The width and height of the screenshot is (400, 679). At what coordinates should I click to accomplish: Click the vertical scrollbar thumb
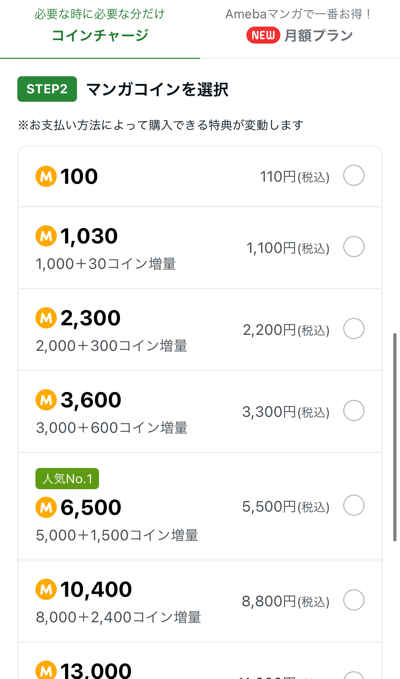[x=395, y=437]
